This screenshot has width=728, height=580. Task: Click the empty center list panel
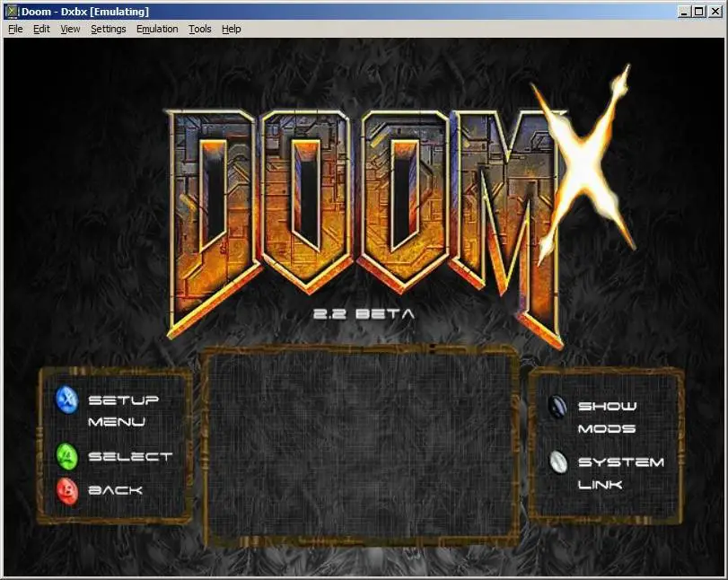pos(361,446)
